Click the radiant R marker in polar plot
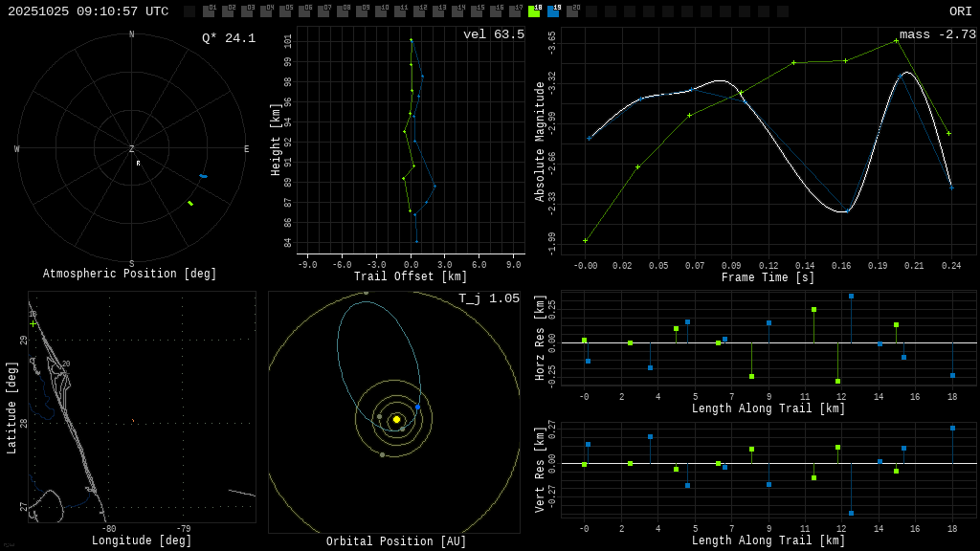This screenshot has height=551, width=980. (x=138, y=164)
